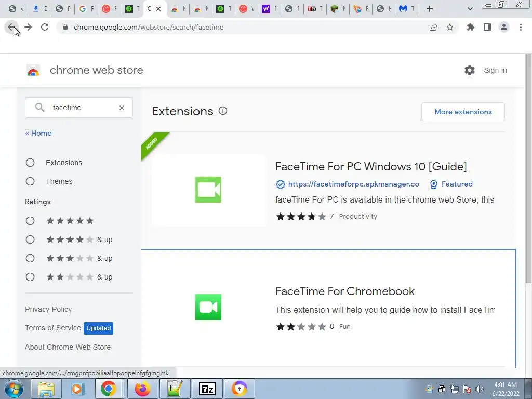Open Windows Explorer from the taskbar

46,389
